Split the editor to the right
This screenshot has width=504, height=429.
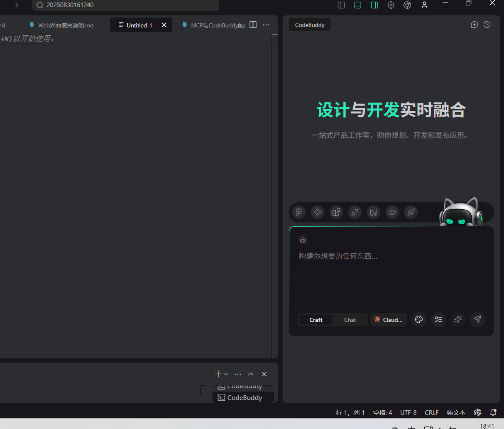point(253,25)
